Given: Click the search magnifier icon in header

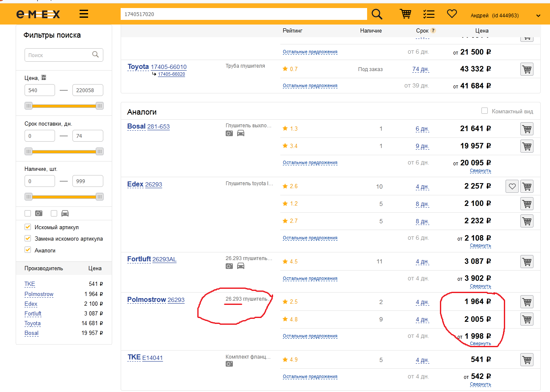Looking at the screenshot, I should tap(377, 14).
